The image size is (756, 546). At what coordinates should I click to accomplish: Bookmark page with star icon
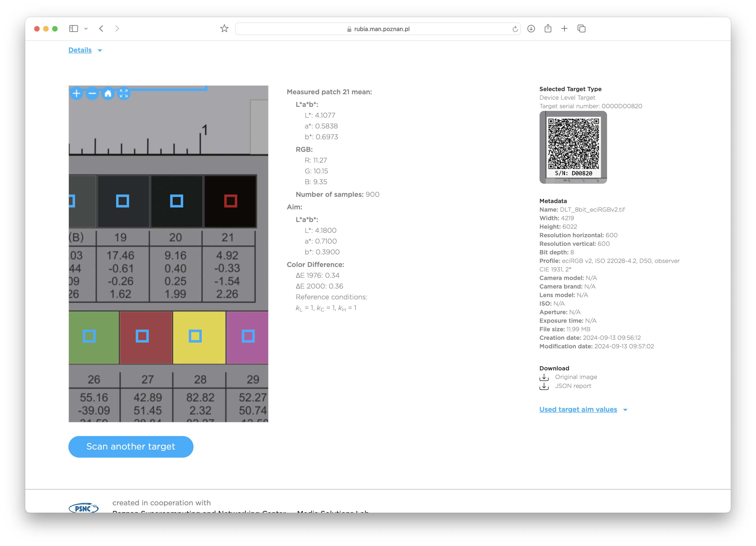tap(224, 29)
